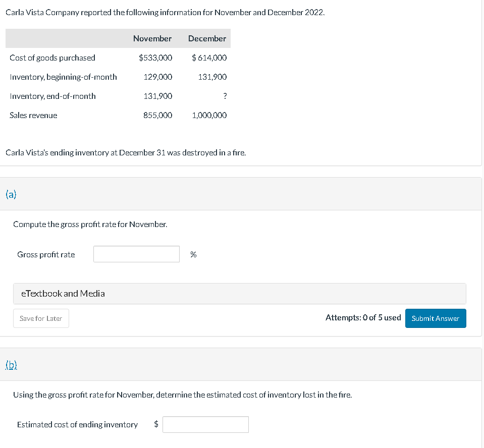Select Save for Later
Screen dimensions: 484x448
point(40,318)
